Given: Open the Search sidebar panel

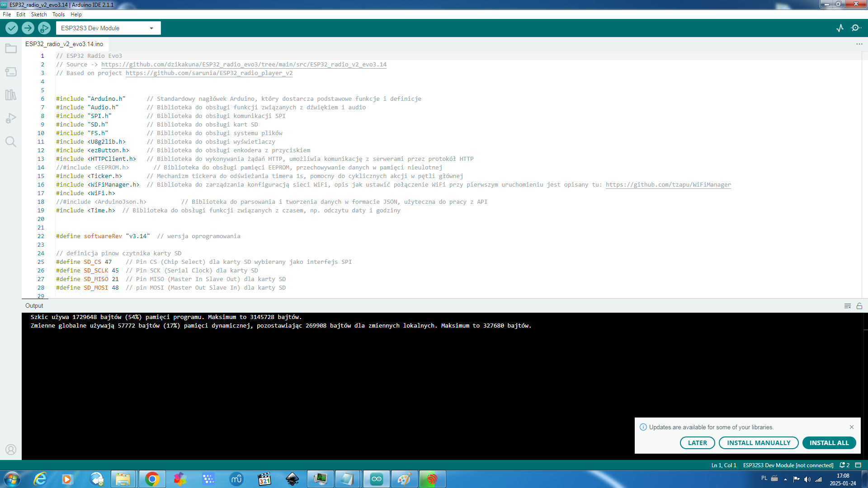Looking at the screenshot, I should (11, 142).
